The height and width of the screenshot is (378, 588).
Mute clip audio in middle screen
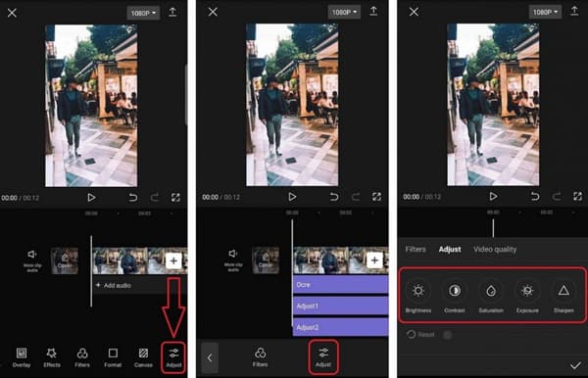coord(233,260)
